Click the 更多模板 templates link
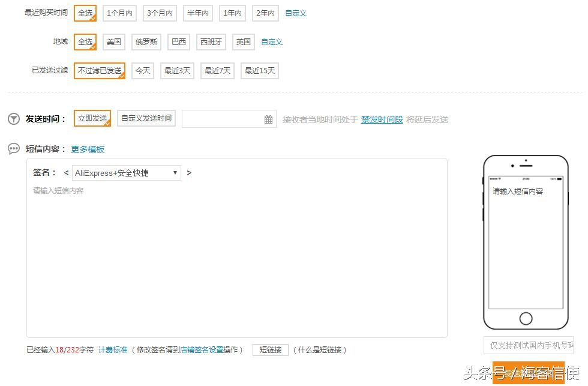 (x=88, y=149)
